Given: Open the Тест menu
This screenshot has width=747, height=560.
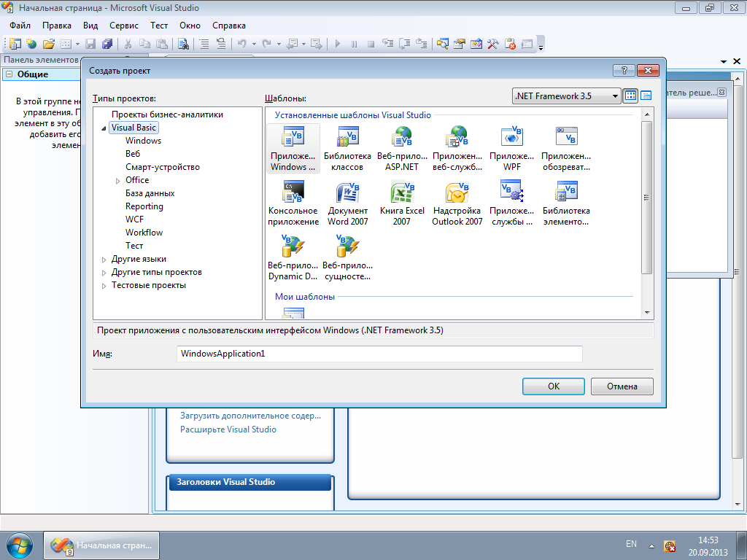Looking at the screenshot, I should click(x=158, y=26).
